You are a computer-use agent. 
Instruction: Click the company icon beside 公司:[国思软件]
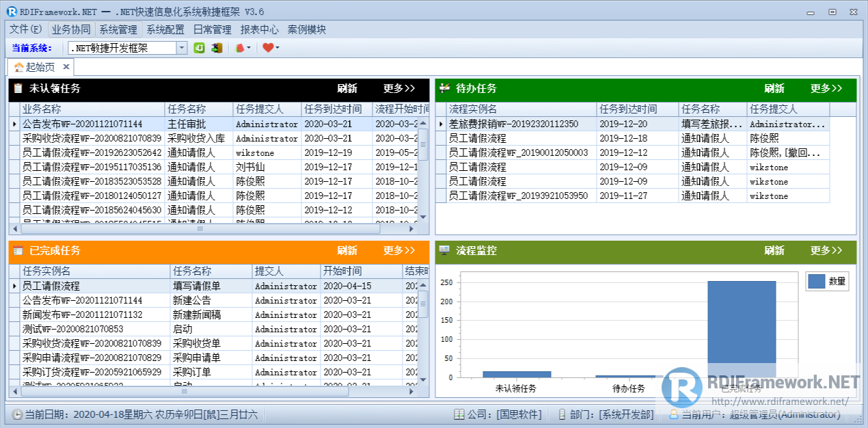point(459,414)
